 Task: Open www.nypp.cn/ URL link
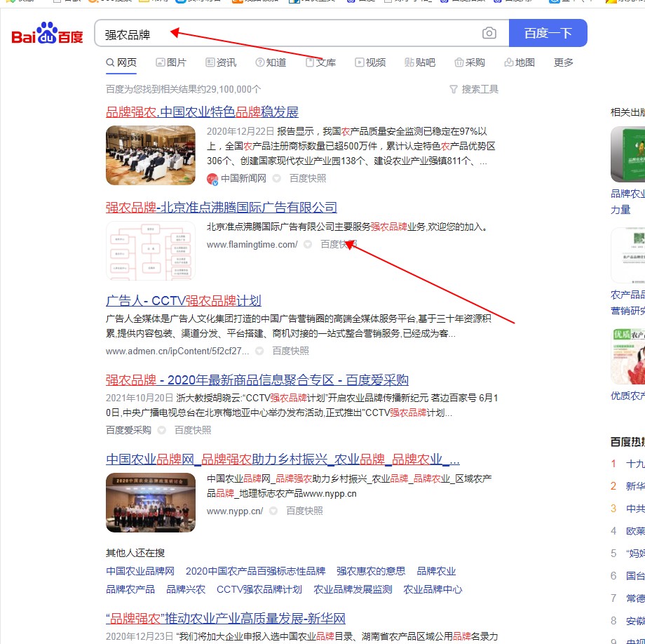[234, 511]
